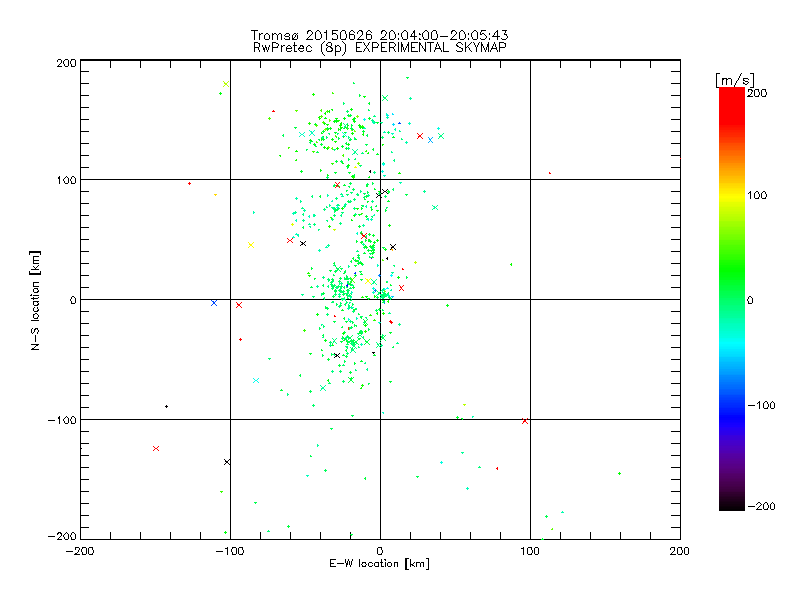Click yellow-green X marker near E-W -103, N-S 180
Viewport: 800px width, 600px height.
pyautogui.click(x=226, y=84)
